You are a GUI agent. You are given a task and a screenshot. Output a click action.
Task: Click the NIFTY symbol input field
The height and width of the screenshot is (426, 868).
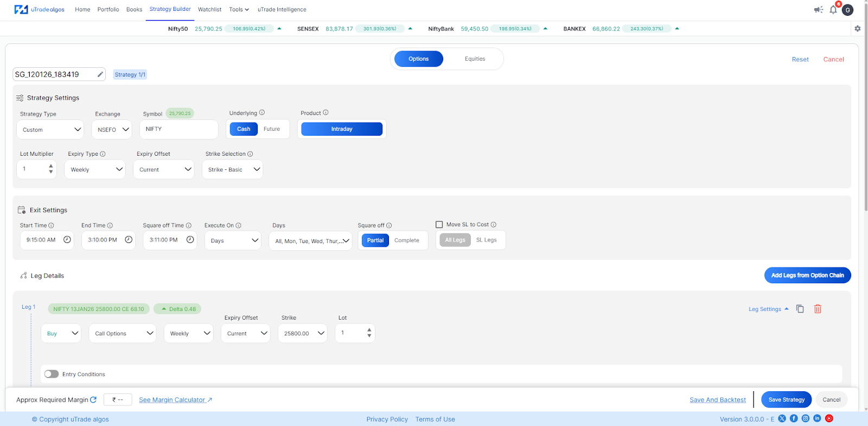tap(178, 129)
